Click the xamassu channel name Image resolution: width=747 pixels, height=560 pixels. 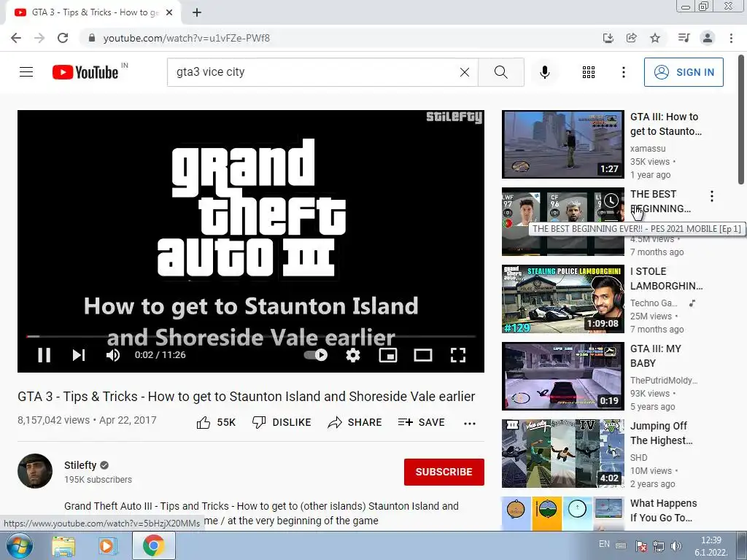pos(648,149)
